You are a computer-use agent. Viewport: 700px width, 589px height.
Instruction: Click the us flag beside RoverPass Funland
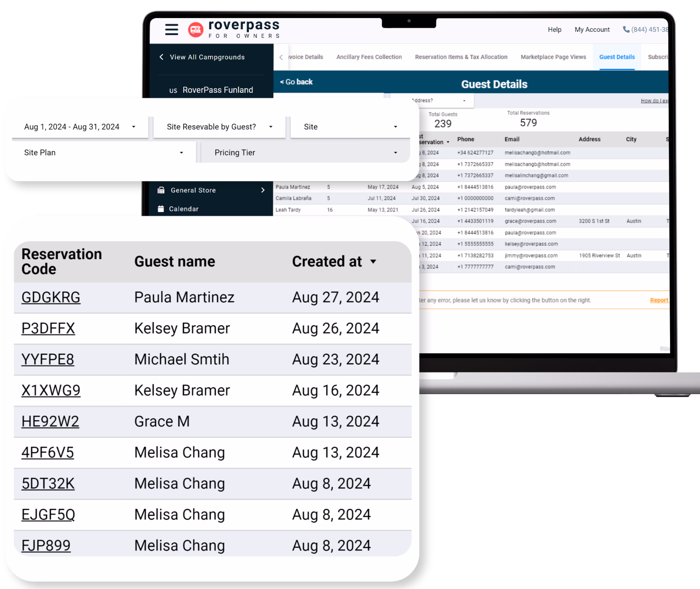(173, 90)
